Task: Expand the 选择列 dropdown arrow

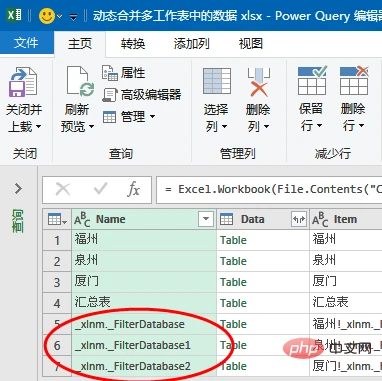Action: pyautogui.click(x=224, y=127)
